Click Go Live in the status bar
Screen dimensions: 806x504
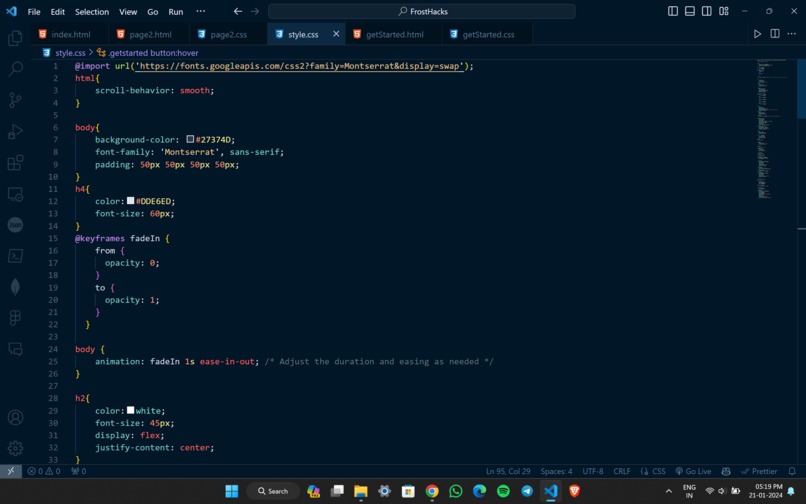coord(693,471)
